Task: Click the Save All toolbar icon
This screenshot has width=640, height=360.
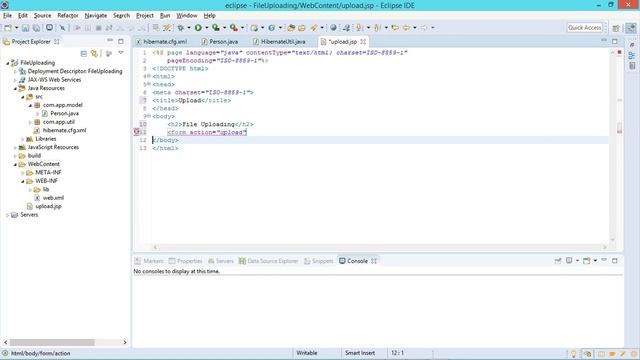Action: point(36,28)
